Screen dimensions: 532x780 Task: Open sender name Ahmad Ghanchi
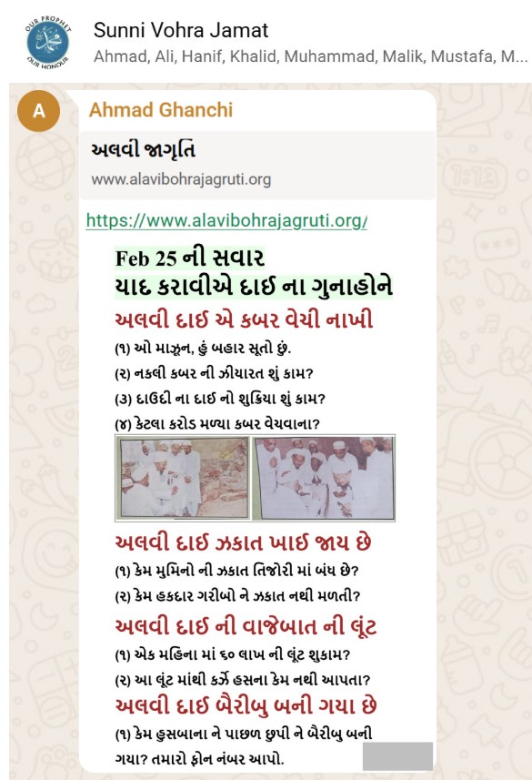click(x=161, y=110)
